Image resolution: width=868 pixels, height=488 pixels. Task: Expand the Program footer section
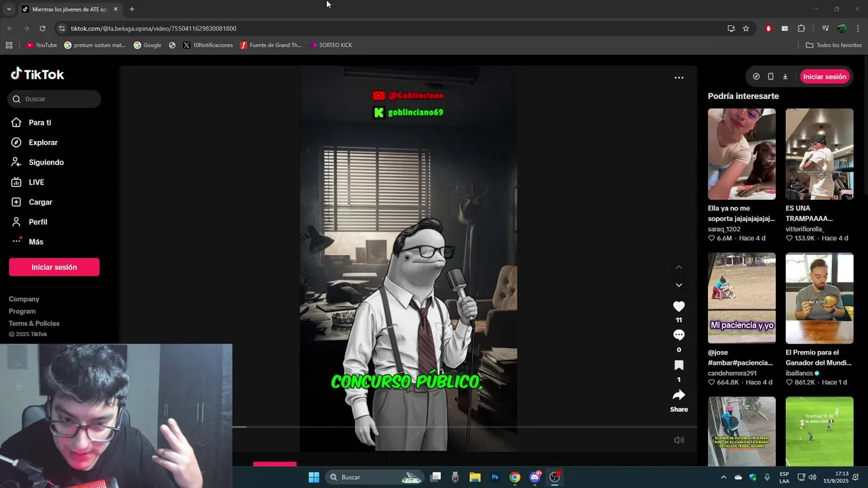[22, 311]
